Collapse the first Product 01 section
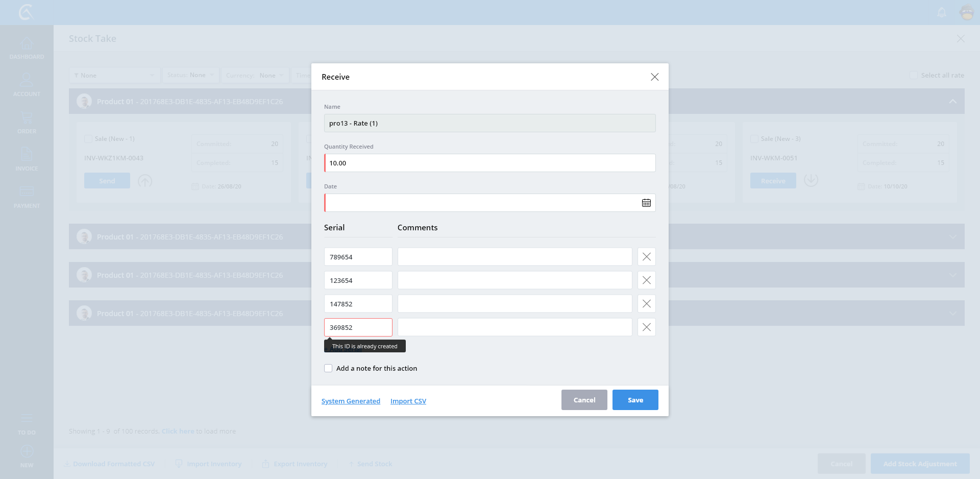Image resolution: width=980 pixels, height=479 pixels. click(x=952, y=102)
